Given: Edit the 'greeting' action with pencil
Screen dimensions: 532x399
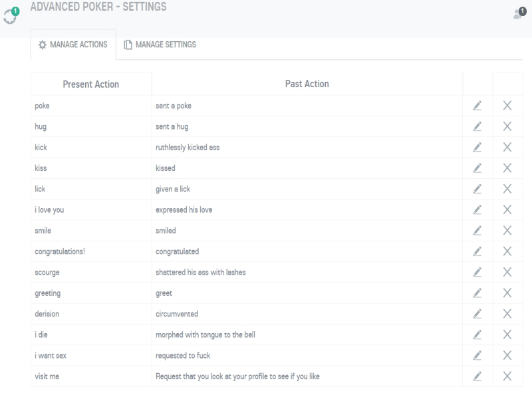Looking at the screenshot, I should coord(477,293).
